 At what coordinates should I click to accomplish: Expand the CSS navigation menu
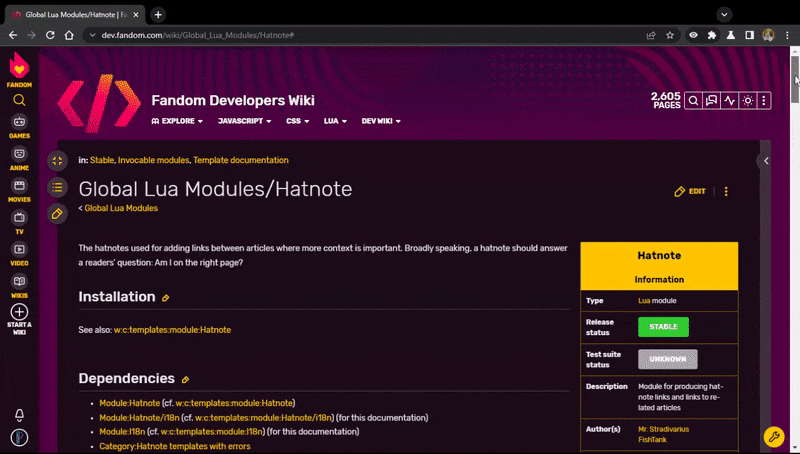point(297,121)
